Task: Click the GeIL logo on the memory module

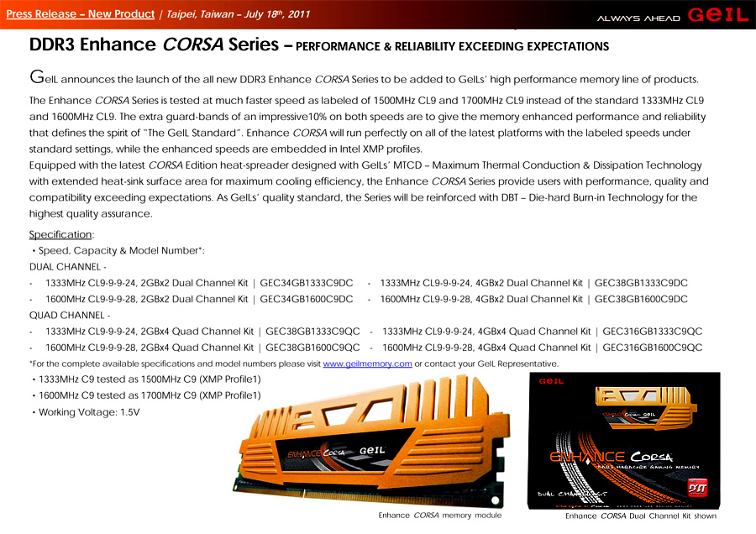Action: tap(372, 449)
